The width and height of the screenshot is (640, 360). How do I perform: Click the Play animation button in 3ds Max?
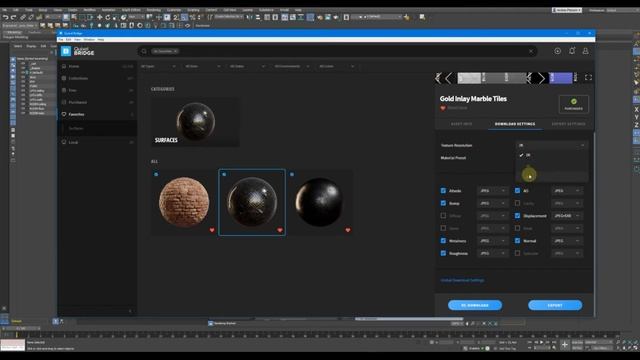[x=542, y=342]
